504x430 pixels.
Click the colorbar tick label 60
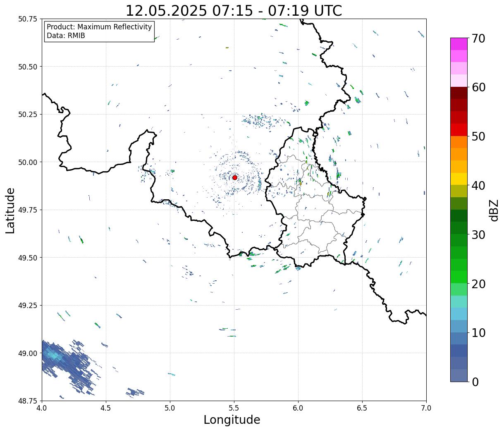click(478, 87)
